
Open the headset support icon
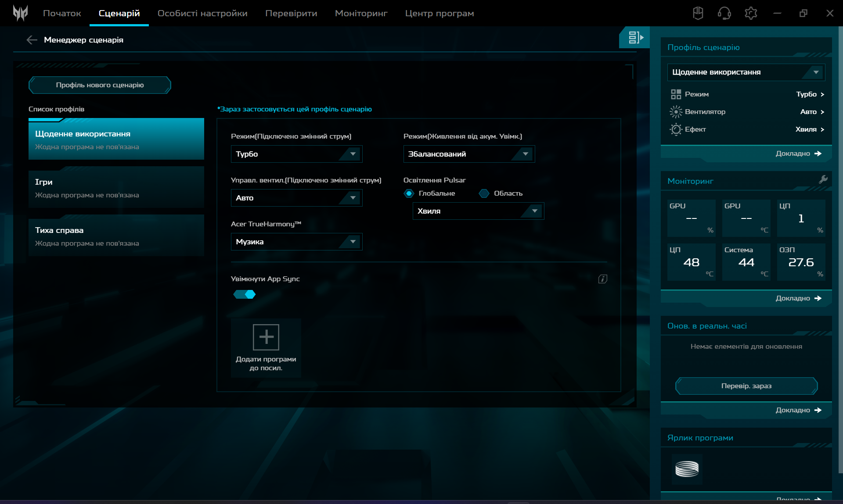click(724, 13)
